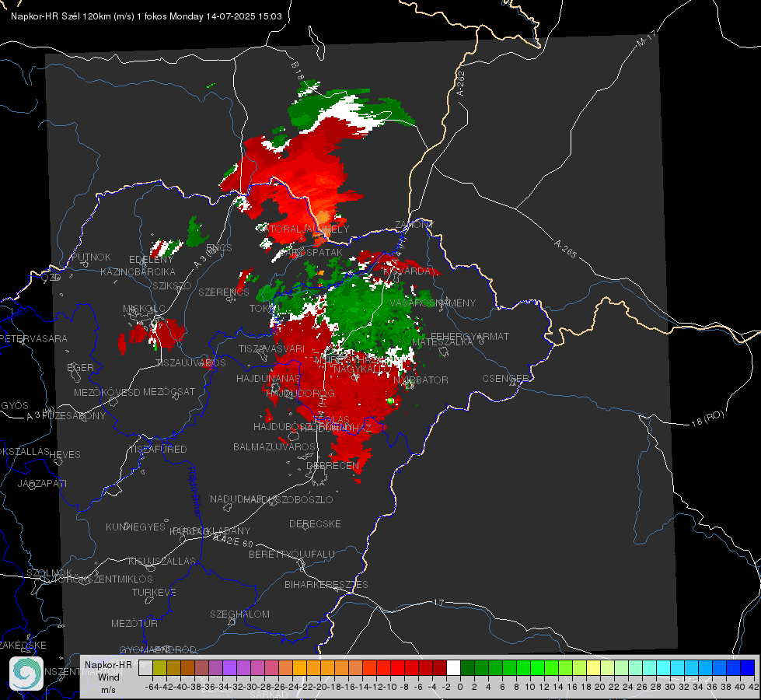Image resolution: width=761 pixels, height=700 pixels.
Task: Click the blue Hajdú-Bihar county label
Action: (x=194, y=492)
